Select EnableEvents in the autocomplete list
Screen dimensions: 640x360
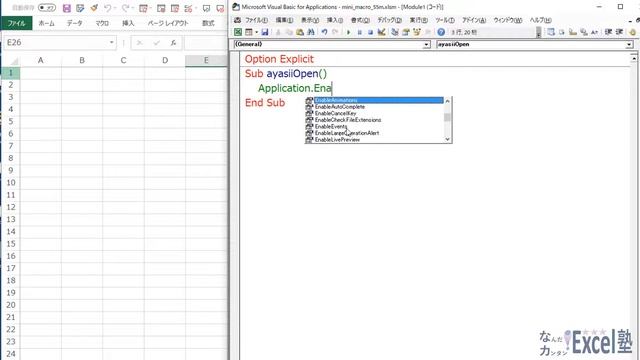coord(374,126)
